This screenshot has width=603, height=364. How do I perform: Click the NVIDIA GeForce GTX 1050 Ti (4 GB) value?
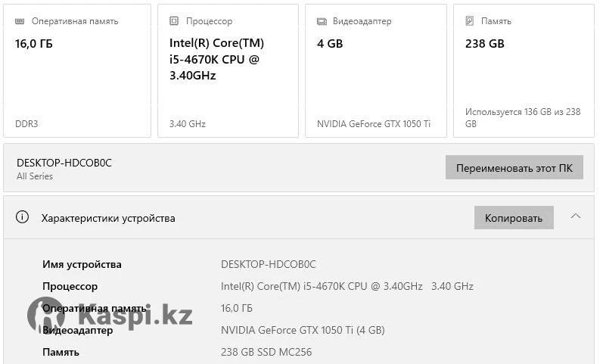[x=303, y=330]
